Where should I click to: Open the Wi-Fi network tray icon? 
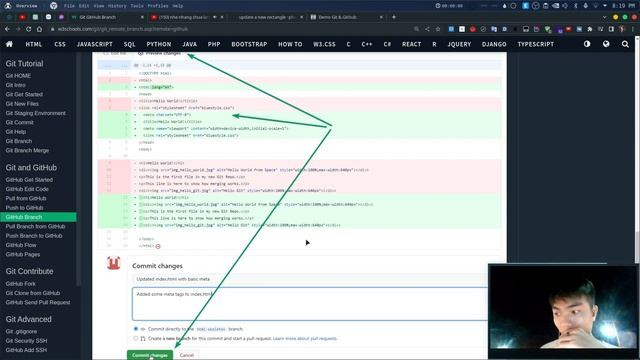(x=596, y=6)
